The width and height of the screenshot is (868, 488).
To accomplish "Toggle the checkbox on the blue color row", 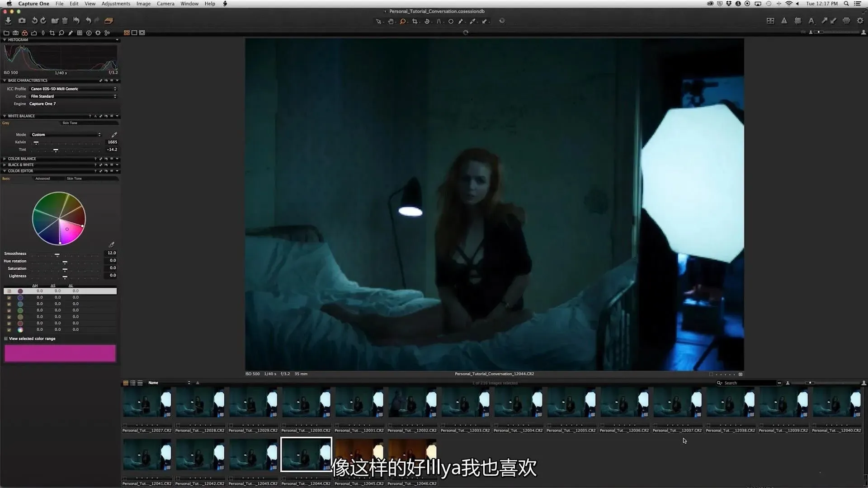I will 9,298.
